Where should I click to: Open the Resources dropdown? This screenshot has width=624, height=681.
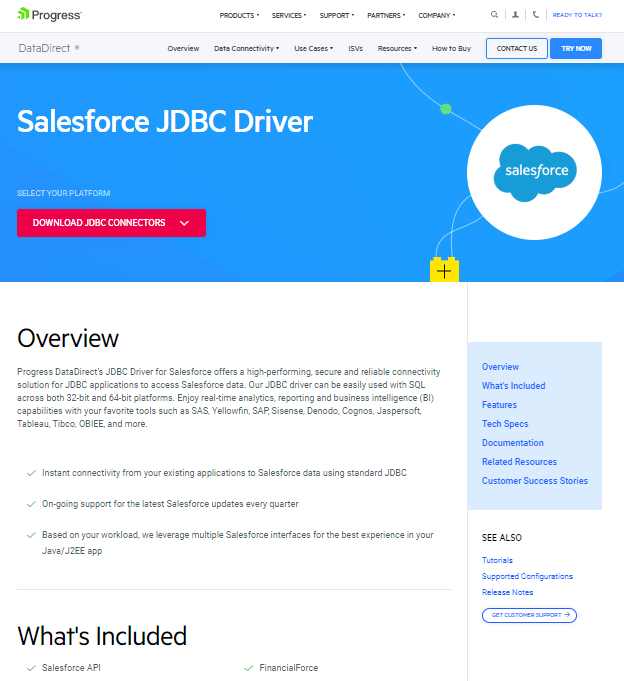pos(397,48)
